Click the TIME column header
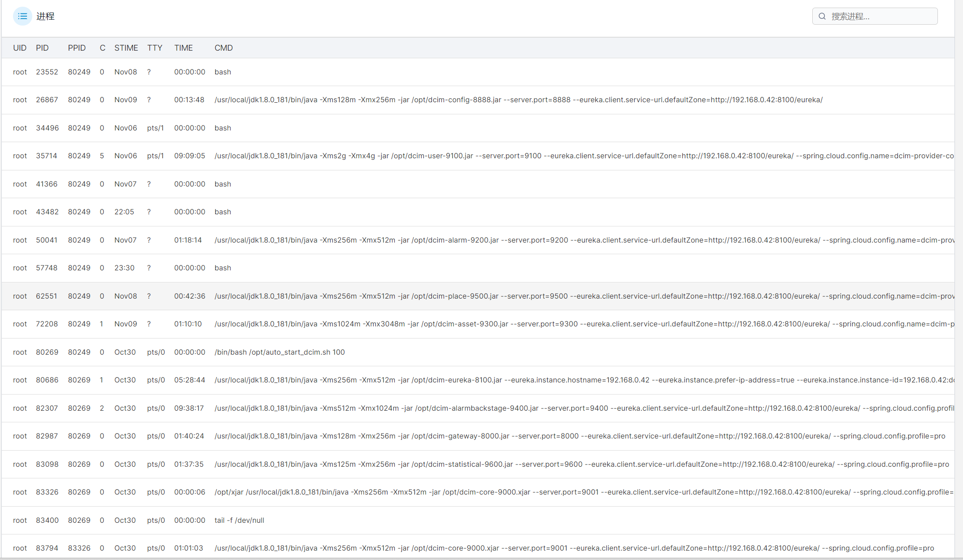Viewport: 963px width, 560px height. 183,48
